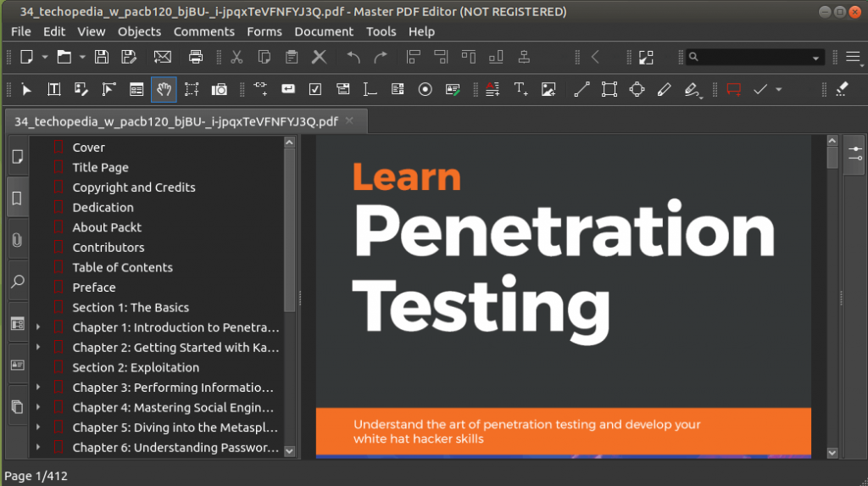The image size is (868, 486).
Task: Create a new document with New icon
Action: coord(26,57)
